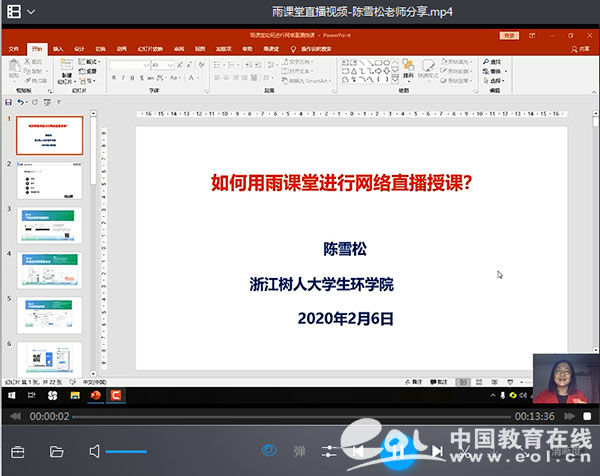Toggle the 弹 danmaku button
Image resolution: width=600 pixels, height=476 pixels.
point(299,452)
